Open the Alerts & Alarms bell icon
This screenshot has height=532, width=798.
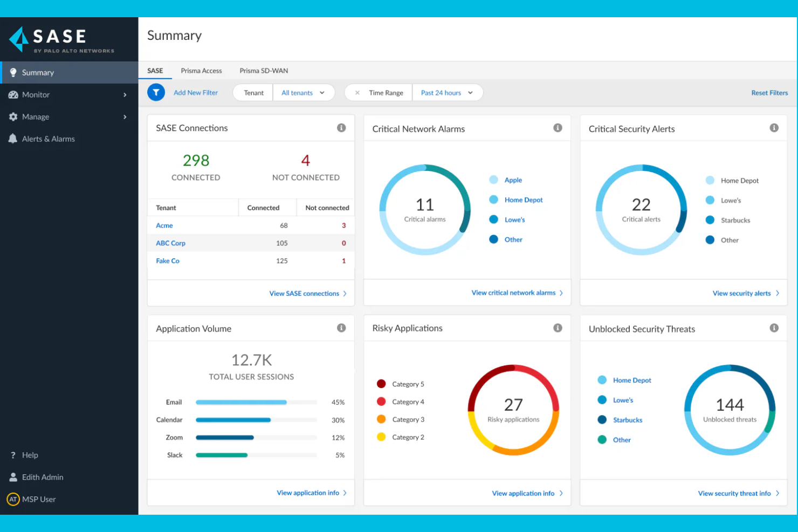point(12,139)
